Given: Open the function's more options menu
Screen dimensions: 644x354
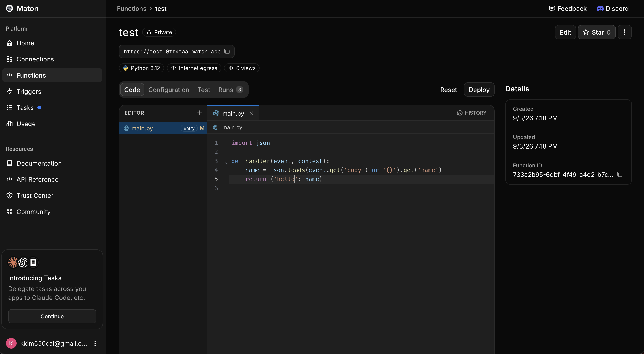Looking at the screenshot, I should pyautogui.click(x=624, y=32).
